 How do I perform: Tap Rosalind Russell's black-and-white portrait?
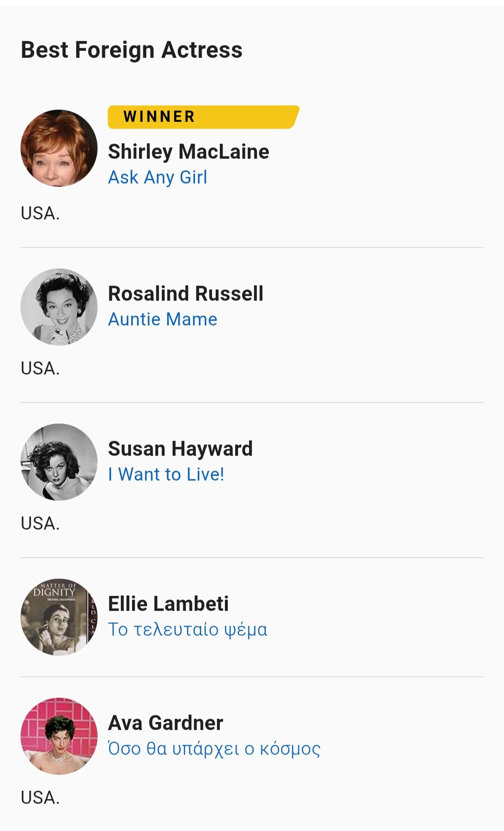59,307
